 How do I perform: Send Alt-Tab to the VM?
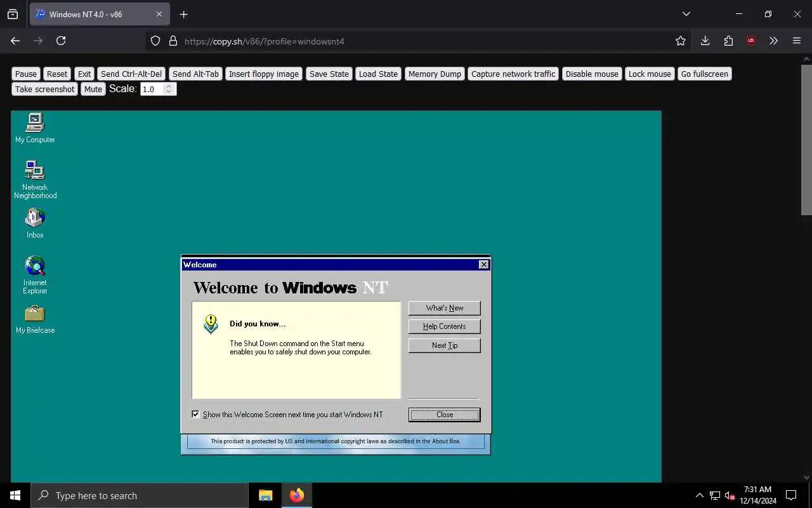tap(195, 74)
